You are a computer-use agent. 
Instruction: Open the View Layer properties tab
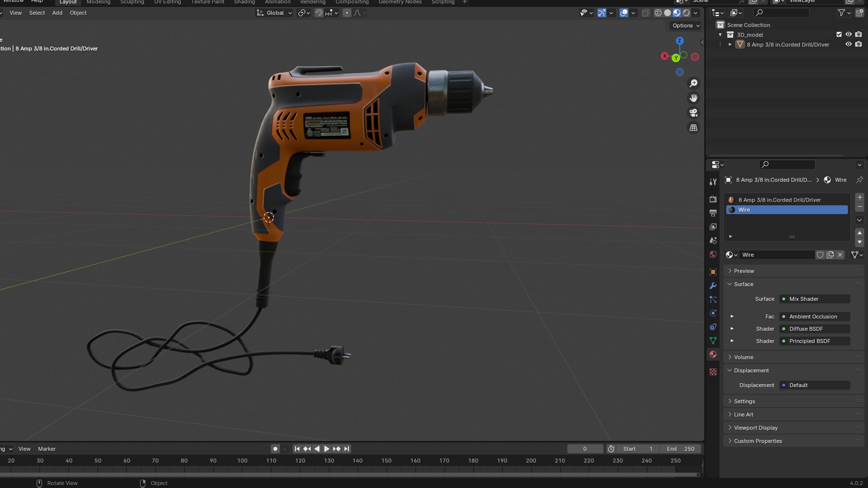click(713, 227)
